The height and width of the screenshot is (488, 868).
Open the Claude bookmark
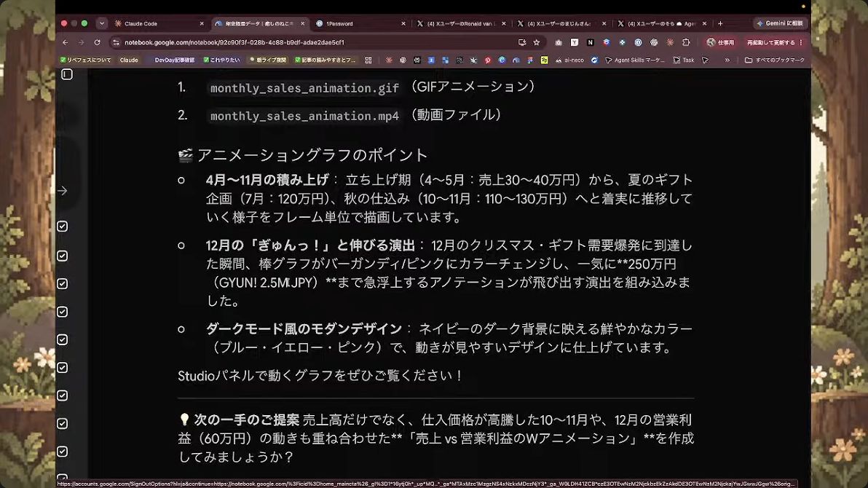point(128,60)
